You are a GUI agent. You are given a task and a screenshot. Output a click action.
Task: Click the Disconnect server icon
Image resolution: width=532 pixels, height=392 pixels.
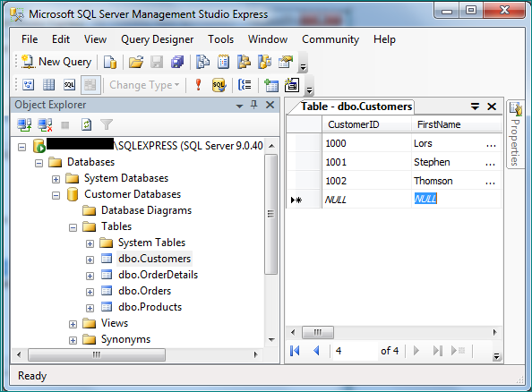tap(45, 124)
